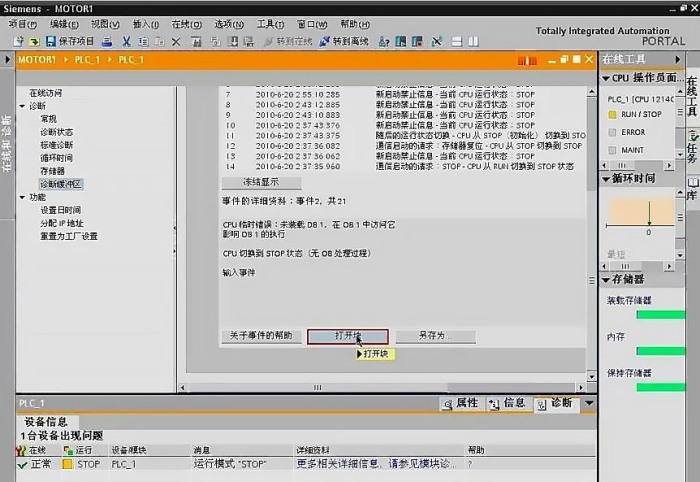
Task: Select the 循环时间 tree item
Action: tap(56, 158)
